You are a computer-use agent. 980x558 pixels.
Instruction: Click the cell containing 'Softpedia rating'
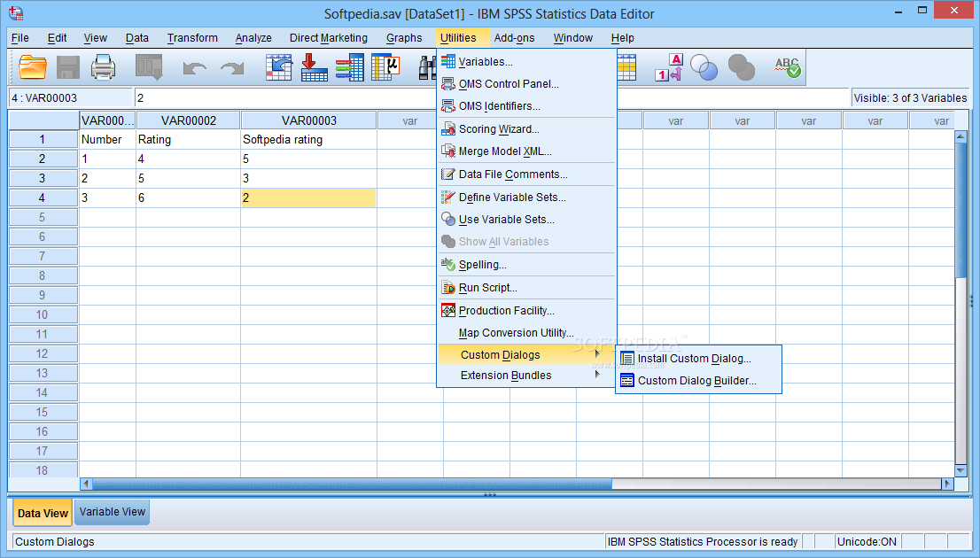[x=308, y=139]
